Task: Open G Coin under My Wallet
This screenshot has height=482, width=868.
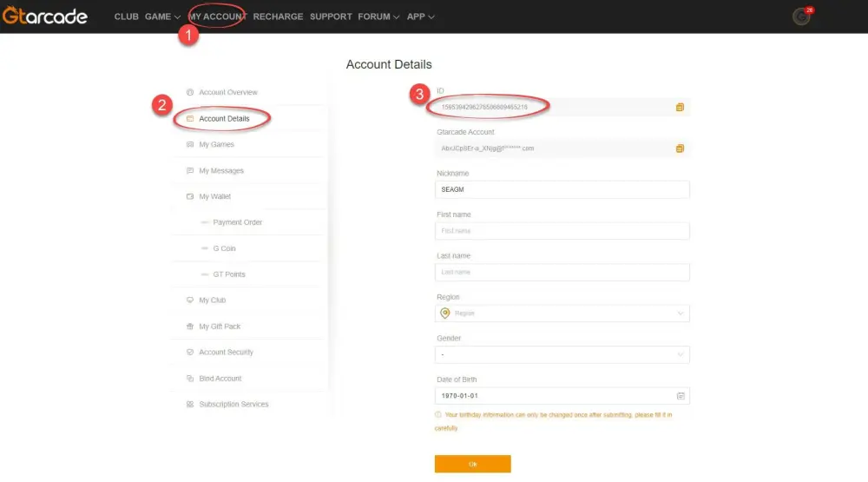Action: tap(224, 248)
